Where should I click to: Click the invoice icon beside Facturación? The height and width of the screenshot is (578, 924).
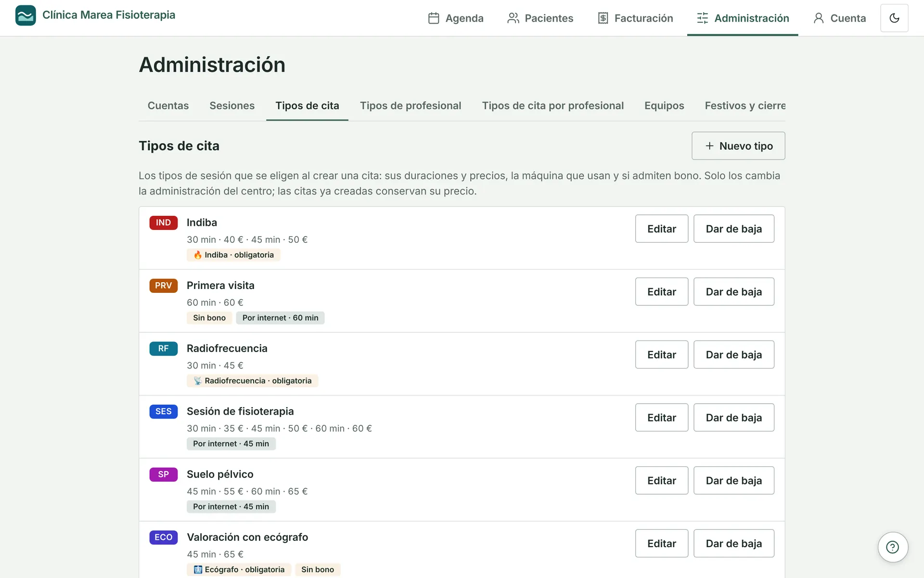tap(603, 18)
